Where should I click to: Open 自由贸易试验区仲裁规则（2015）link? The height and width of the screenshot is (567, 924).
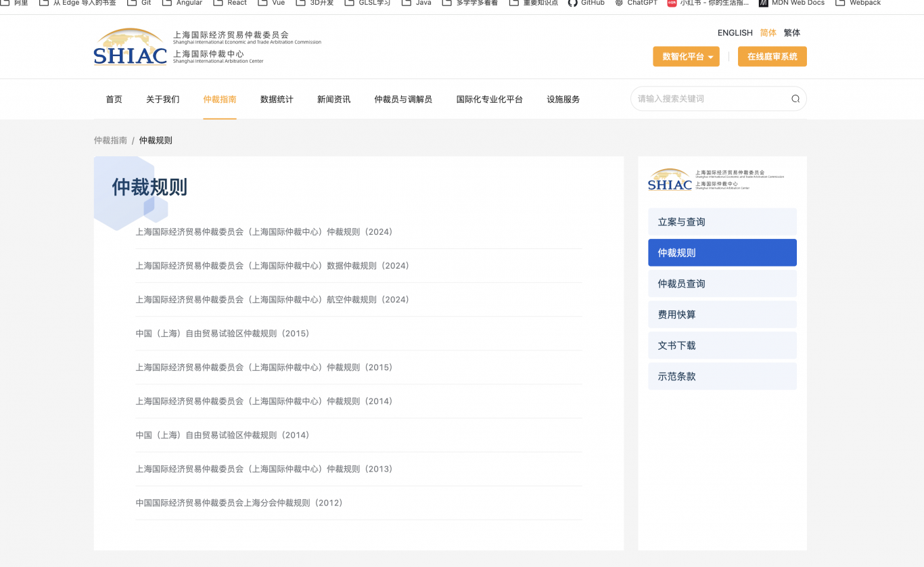click(223, 334)
